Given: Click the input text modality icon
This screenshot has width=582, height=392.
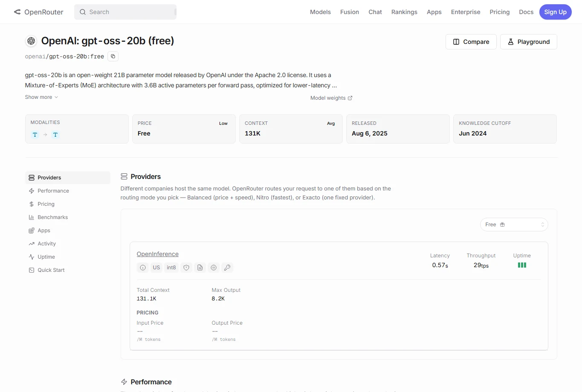Looking at the screenshot, I should click(35, 135).
